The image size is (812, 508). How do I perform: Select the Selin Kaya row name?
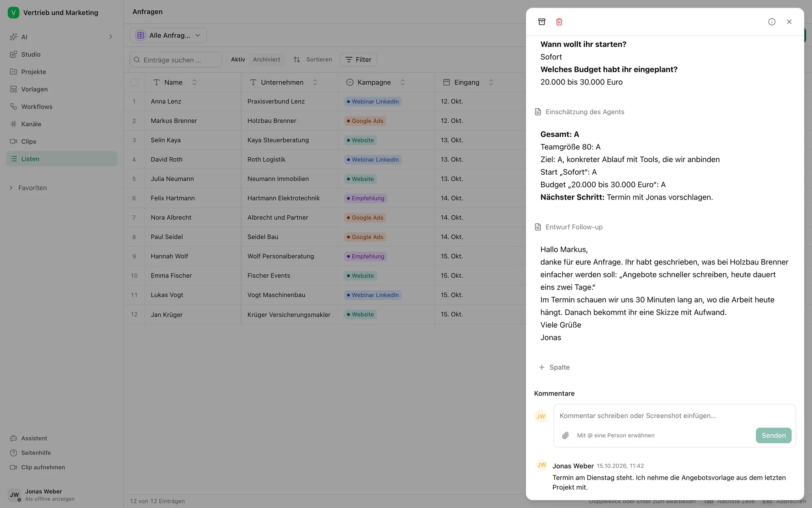(166, 140)
